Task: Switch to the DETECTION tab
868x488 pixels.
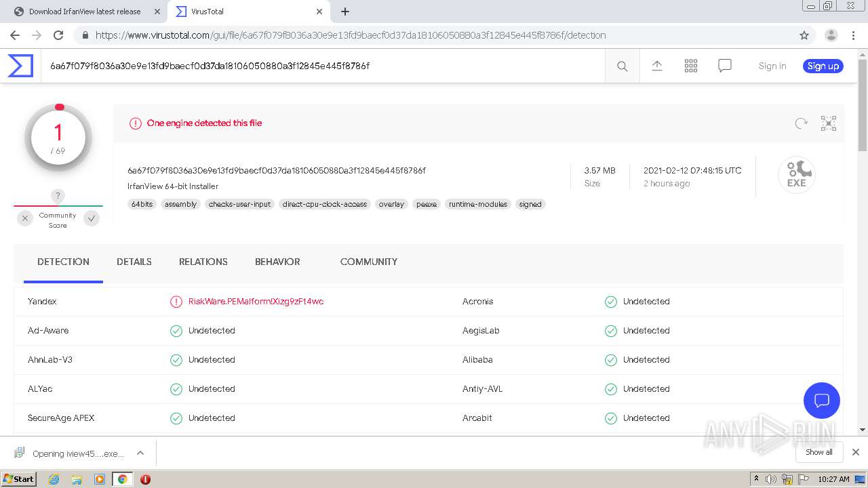Action: pyautogui.click(x=63, y=262)
